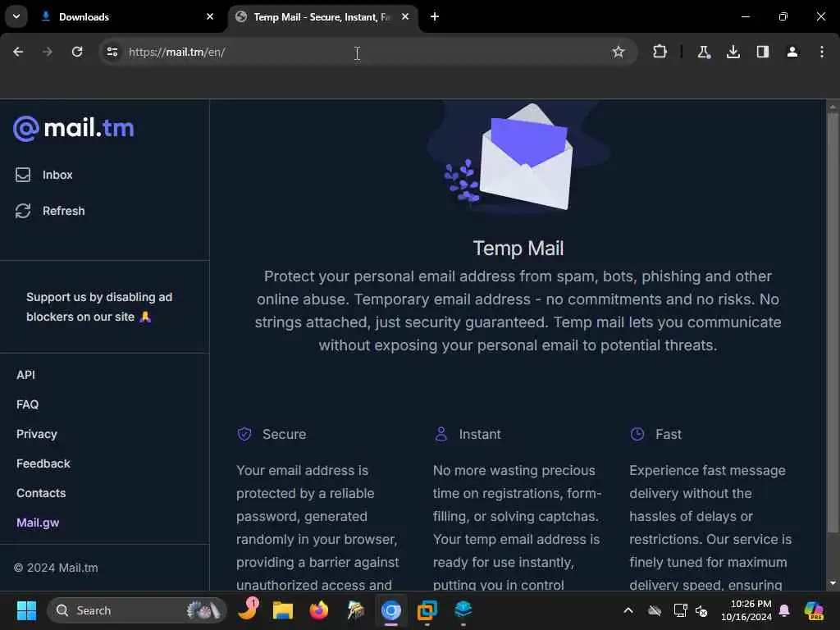
Task: Open the Inbox in sidebar
Action: tap(44, 175)
